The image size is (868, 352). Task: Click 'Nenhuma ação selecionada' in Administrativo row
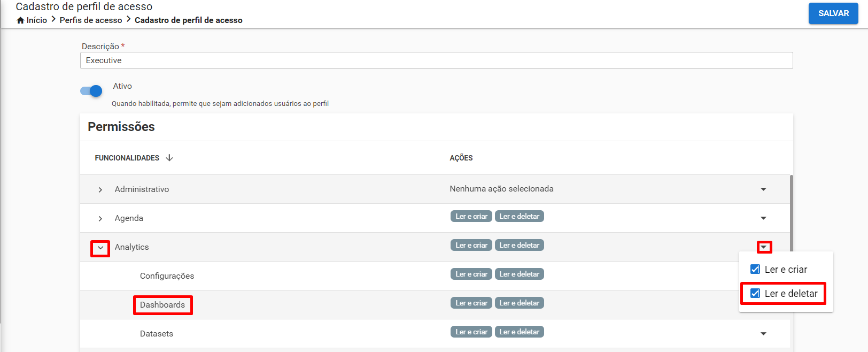(x=501, y=189)
